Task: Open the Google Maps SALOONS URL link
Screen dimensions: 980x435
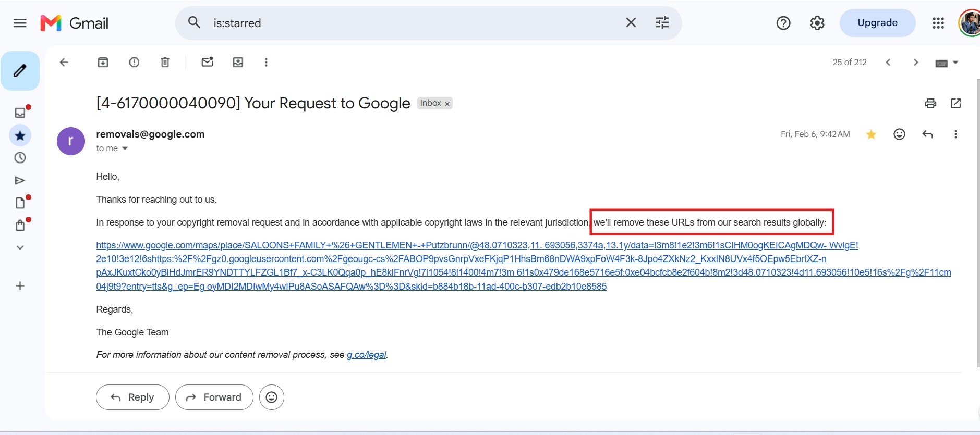Action: tap(524, 266)
